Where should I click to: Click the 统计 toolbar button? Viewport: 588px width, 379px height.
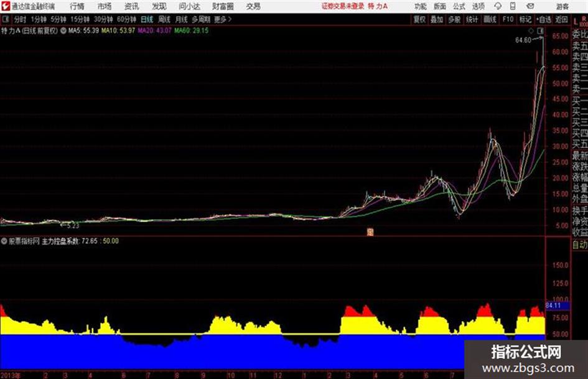pyautogui.click(x=472, y=19)
